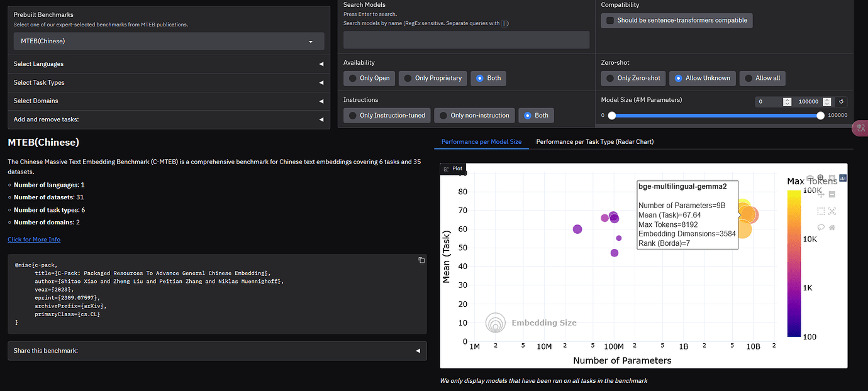
Task: Click the 'eprint={2309.07597}' citation line
Action: 67,297
